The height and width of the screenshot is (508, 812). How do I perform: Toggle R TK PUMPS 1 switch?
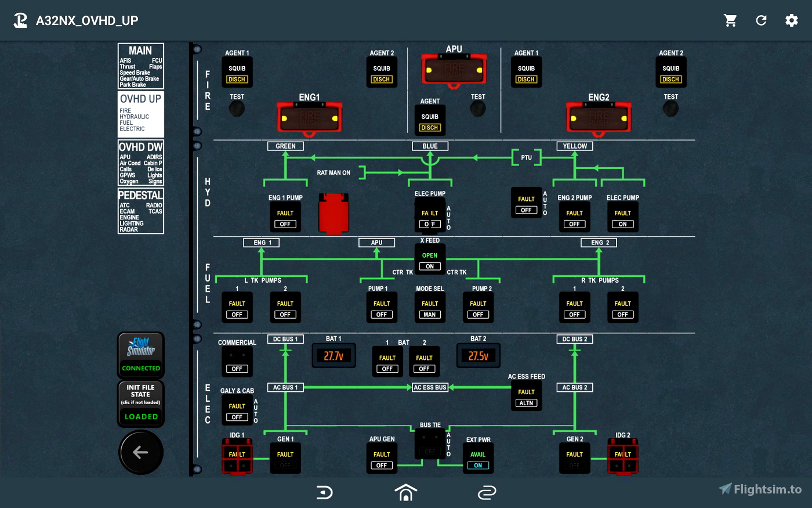point(574,308)
